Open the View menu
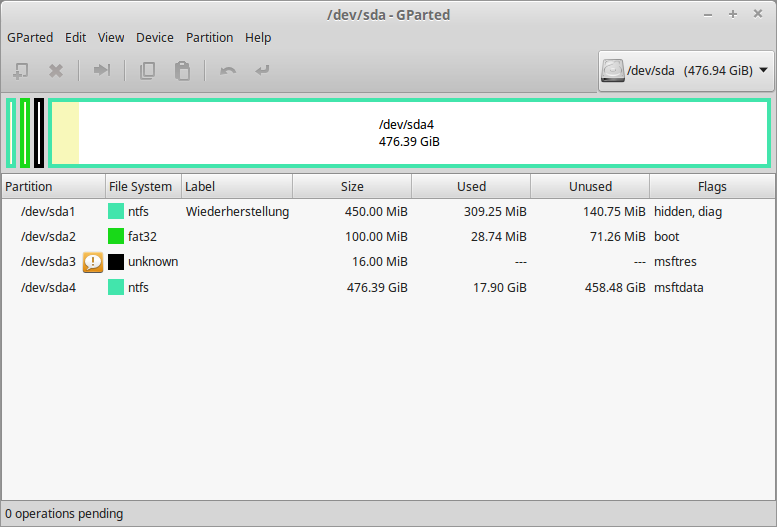This screenshot has width=777, height=527. click(111, 38)
